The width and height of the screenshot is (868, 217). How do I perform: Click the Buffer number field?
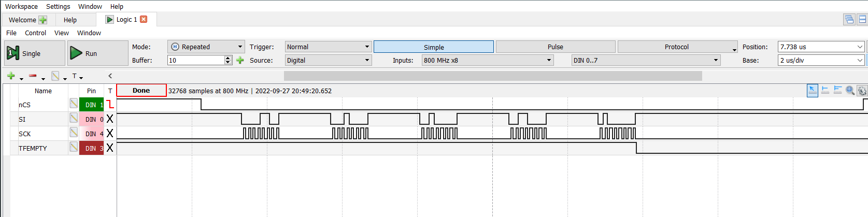coord(196,60)
